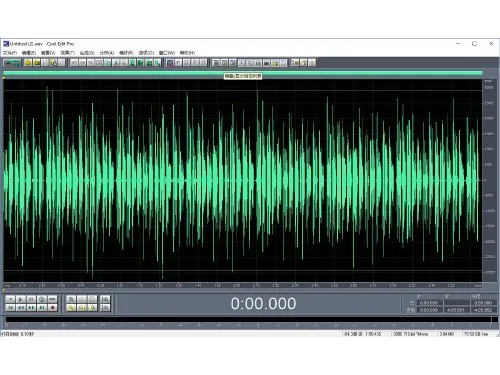500x375 pixels.
Task: Open the 编辑(E) Edit menu
Action: (x=29, y=53)
